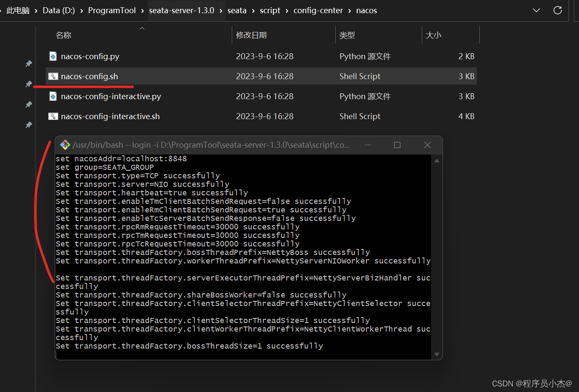Refresh the current Explorer folder
The width and height of the screenshot is (579, 392).
pos(557,10)
